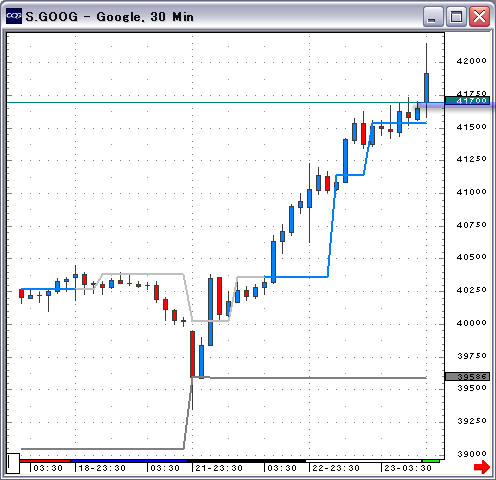Click the 41250 price axis label
Screen dimensions: 496x480
(471, 159)
